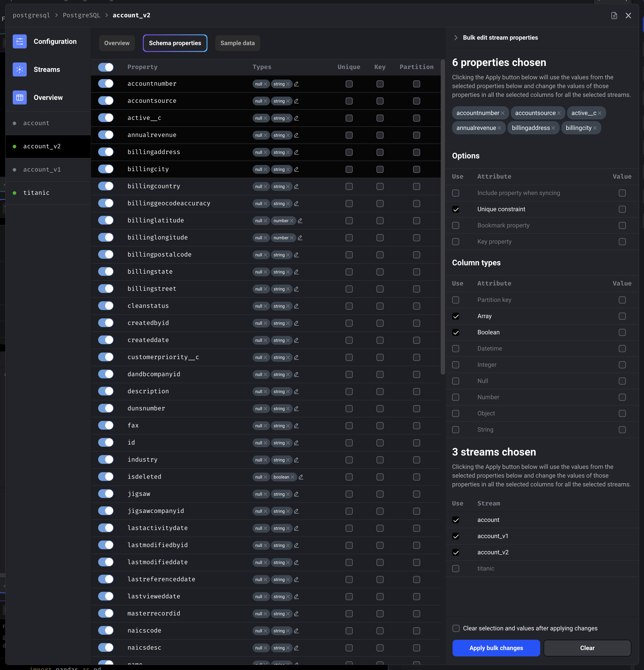
Task: Edit types for description with pencil icon
Action: pyautogui.click(x=296, y=392)
